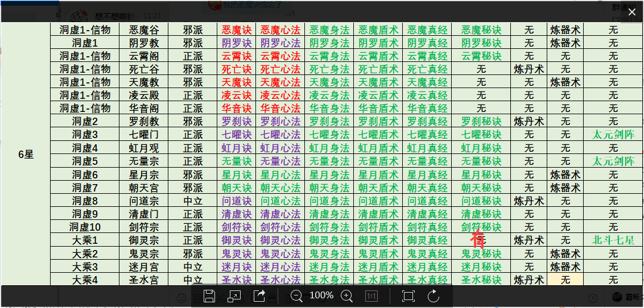Screen dimensions: 644x308
Task: Click the 虹月盾术 cell
Action: 378,148
